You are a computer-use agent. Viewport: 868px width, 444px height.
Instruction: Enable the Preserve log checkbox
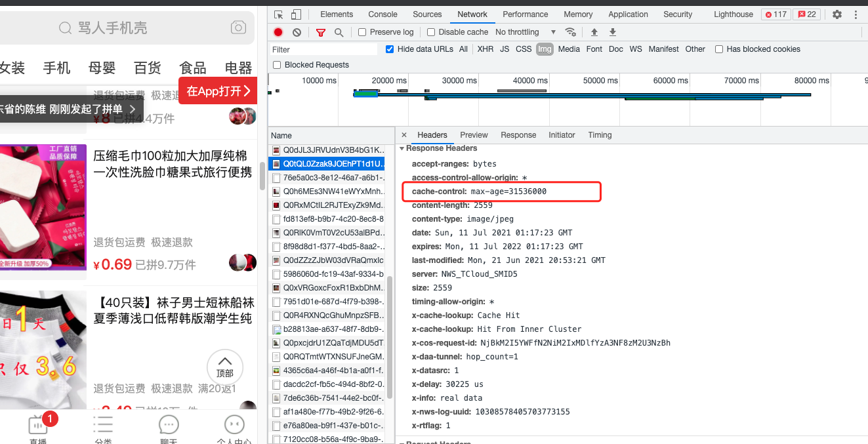(362, 32)
